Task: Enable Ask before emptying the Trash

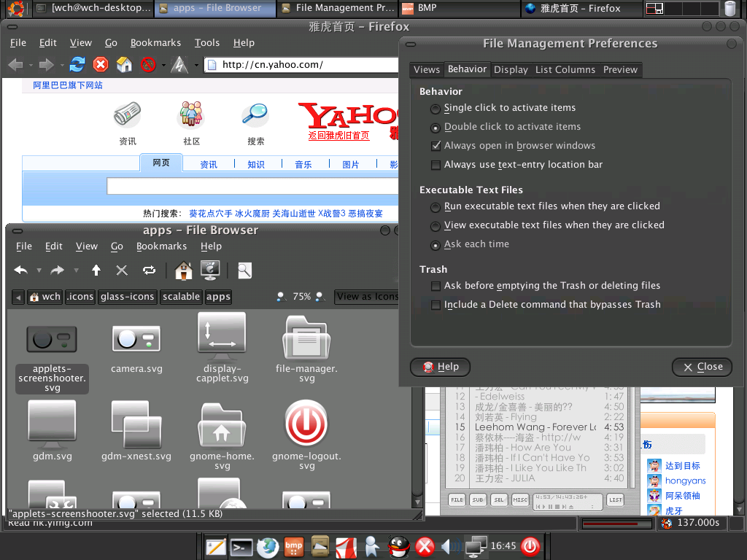Action: pyautogui.click(x=436, y=286)
